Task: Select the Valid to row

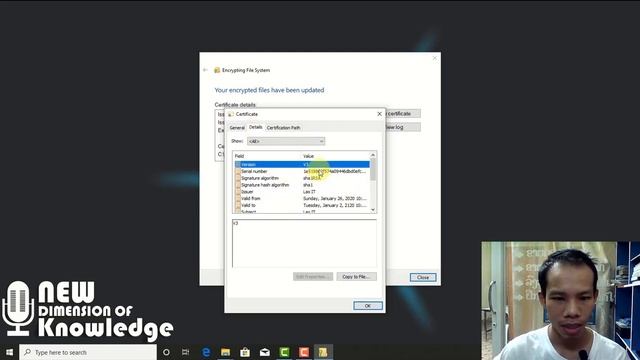Action: [x=302, y=205]
